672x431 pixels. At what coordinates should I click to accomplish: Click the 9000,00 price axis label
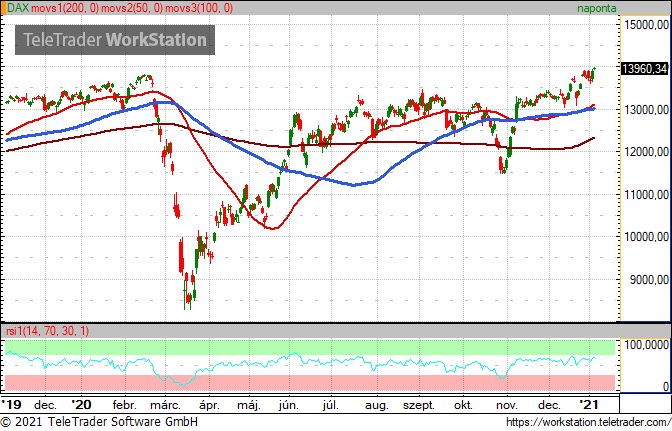point(649,280)
